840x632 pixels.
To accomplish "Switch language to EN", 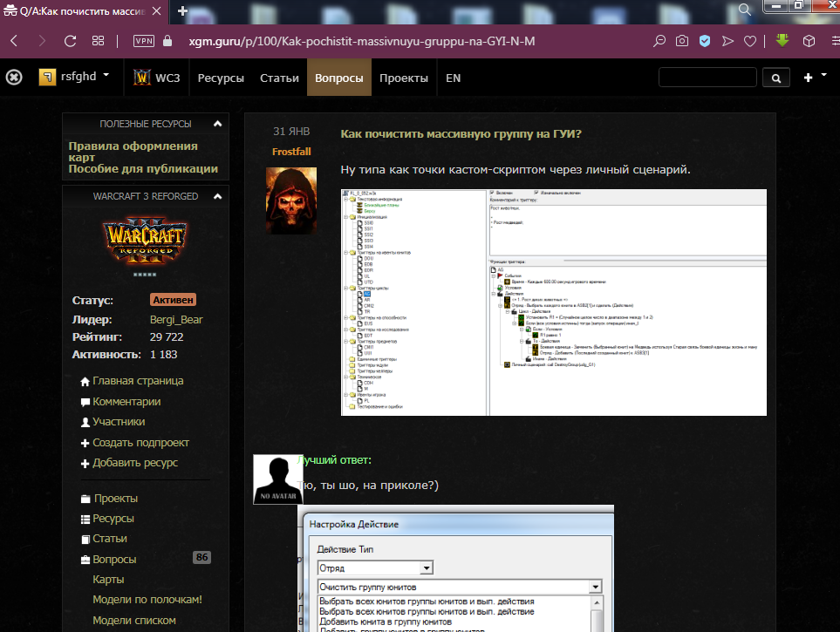I will [454, 78].
